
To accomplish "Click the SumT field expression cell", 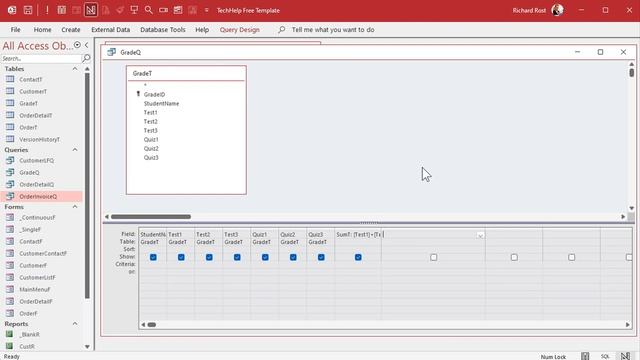I will [358, 234].
